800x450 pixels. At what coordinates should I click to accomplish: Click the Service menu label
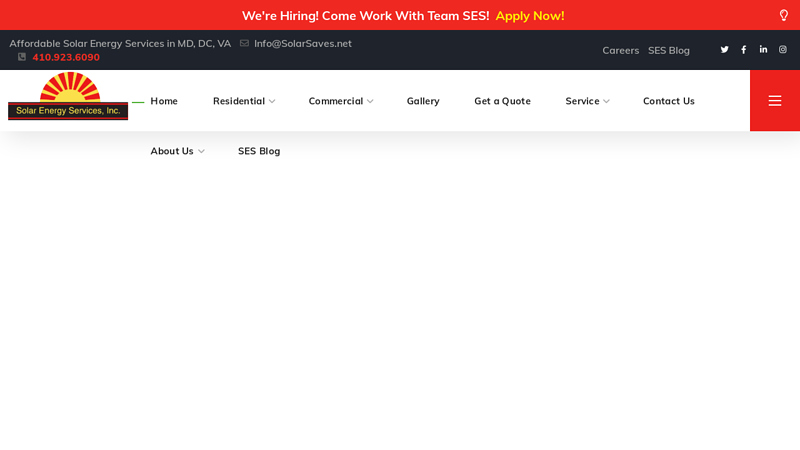[x=582, y=101]
